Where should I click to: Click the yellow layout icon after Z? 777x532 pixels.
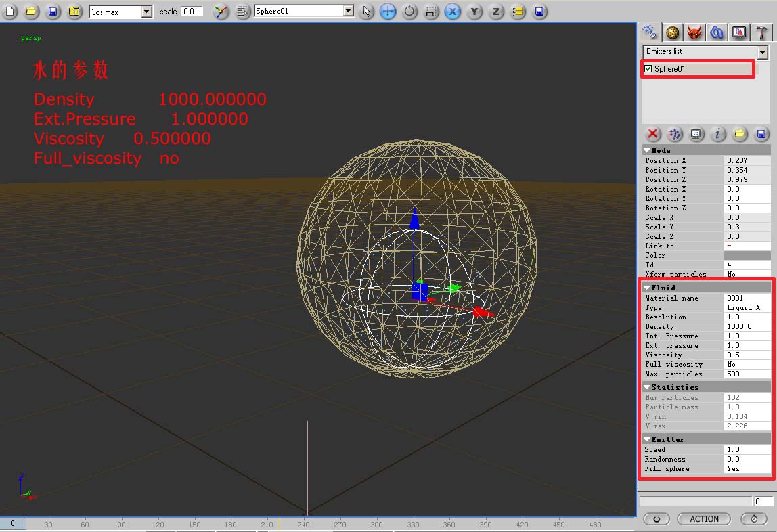[x=518, y=11]
